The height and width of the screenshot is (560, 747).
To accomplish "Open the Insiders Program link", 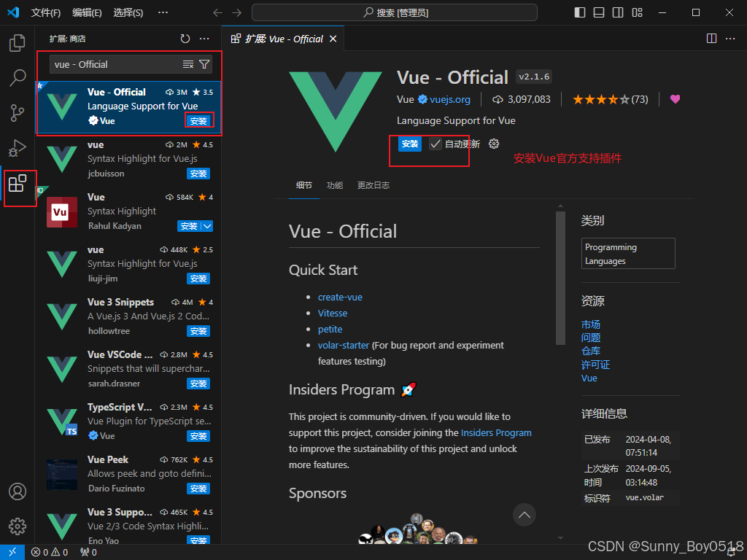I will pos(496,433).
